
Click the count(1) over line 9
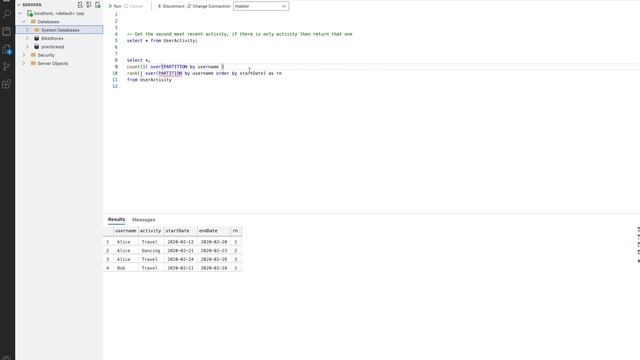pyautogui.click(x=175, y=67)
